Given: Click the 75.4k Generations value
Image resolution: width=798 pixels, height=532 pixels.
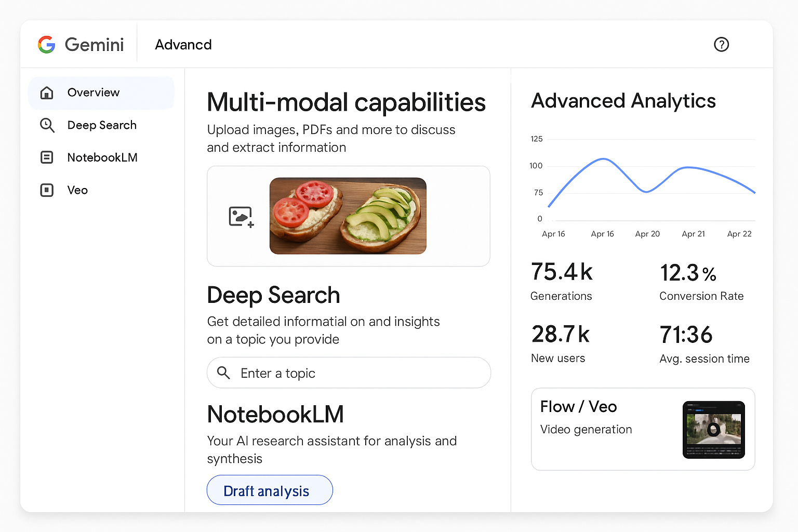Looking at the screenshot, I should pyautogui.click(x=562, y=272).
